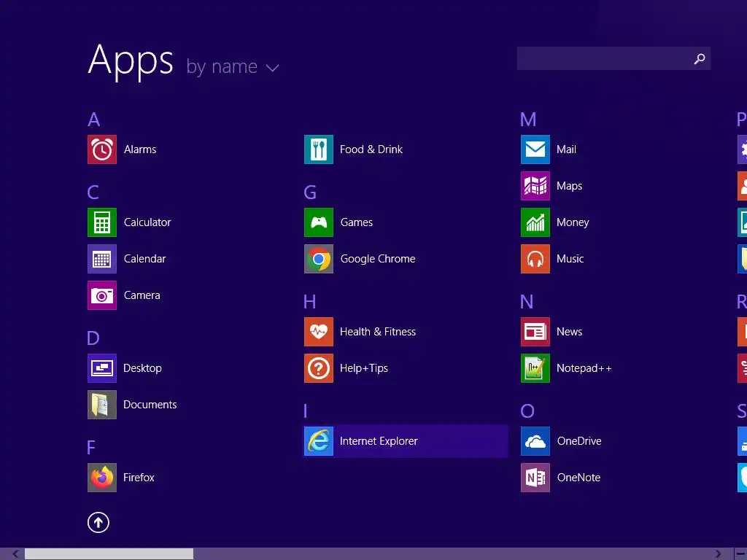Select the letter M group header
747x560 pixels.
(528, 120)
